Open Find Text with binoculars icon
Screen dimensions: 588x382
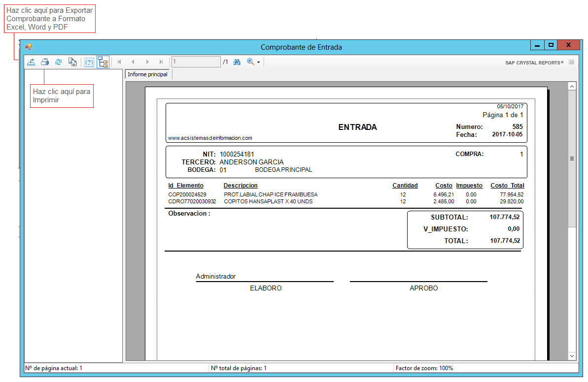click(237, 62)
